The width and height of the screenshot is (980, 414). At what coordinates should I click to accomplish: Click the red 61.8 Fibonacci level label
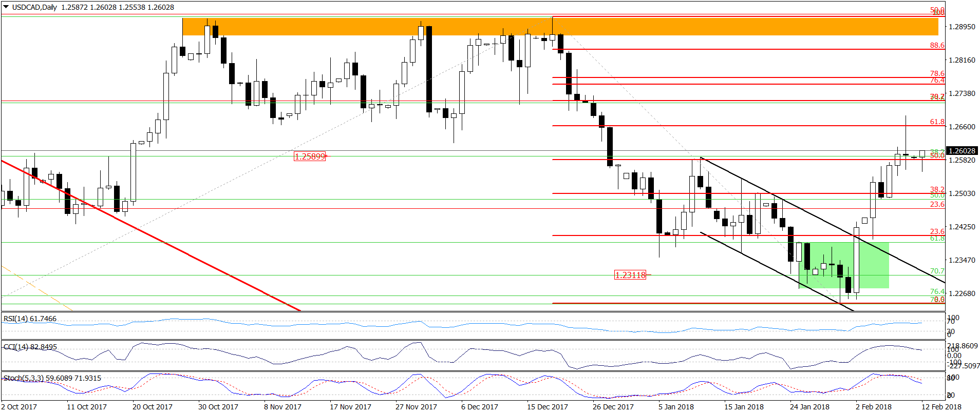click(x=937, y=122)
